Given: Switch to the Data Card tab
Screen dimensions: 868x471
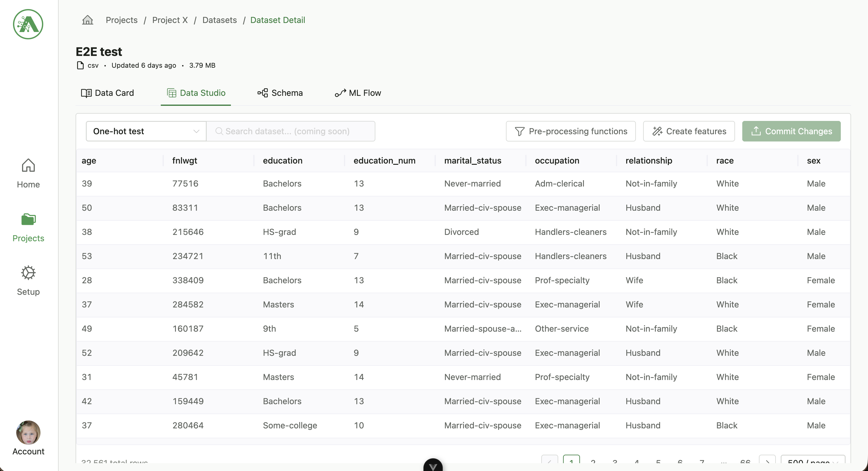Looking at the screenshot, I should (x=114, y=93).
